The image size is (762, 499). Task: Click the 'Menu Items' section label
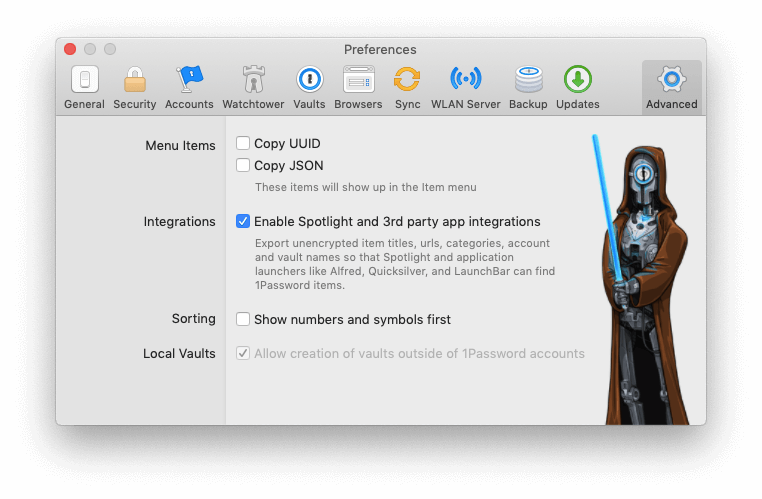point(180,145)
